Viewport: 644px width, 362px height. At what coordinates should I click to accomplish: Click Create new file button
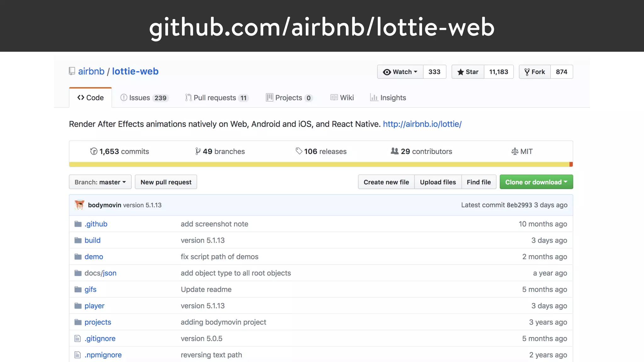pyautogui.click(x=386, y=182)
